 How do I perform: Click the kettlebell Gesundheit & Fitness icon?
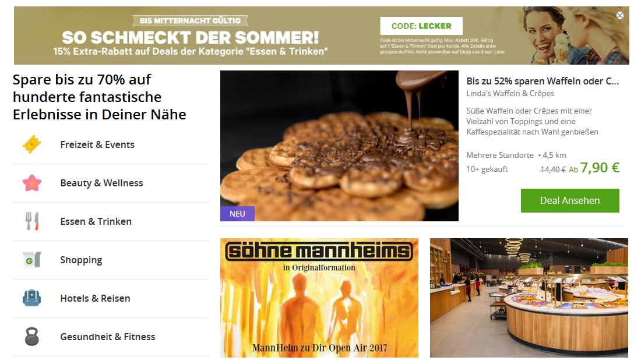(32, 336)
